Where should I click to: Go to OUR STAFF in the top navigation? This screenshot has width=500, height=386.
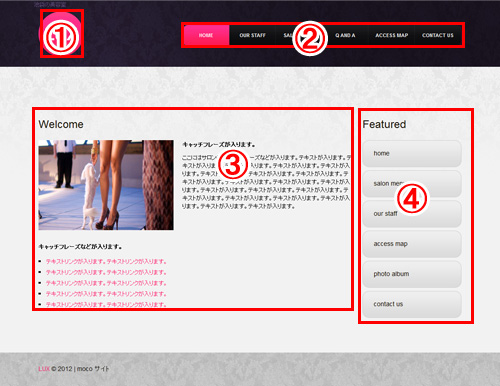(252, 35)
